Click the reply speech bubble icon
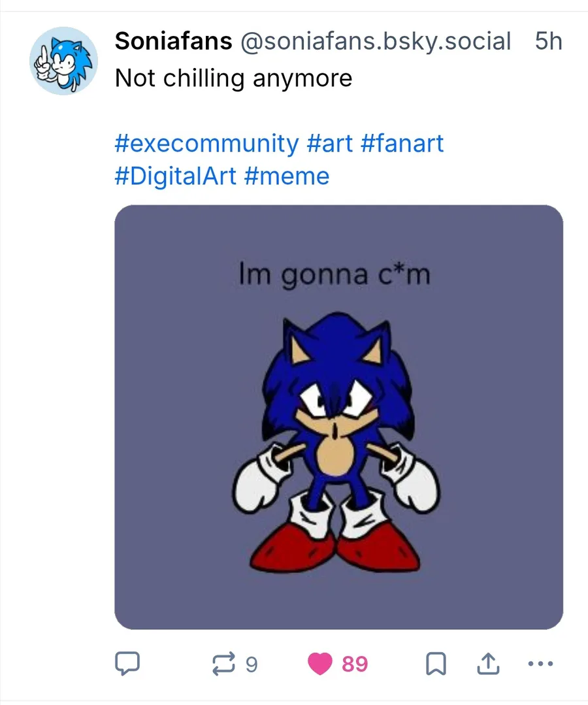The image size is (588, 705). pos(127,664)
